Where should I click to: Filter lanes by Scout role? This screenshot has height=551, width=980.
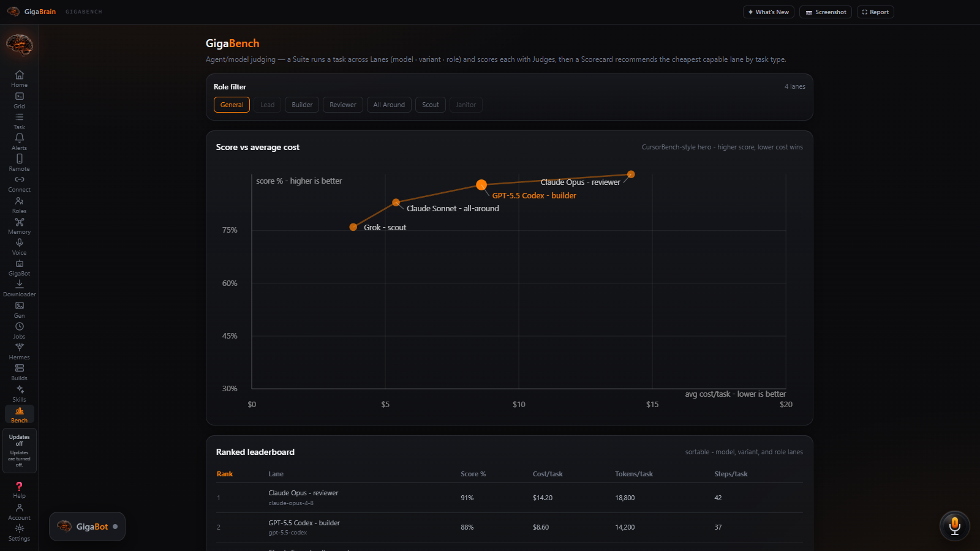point(431,105)
